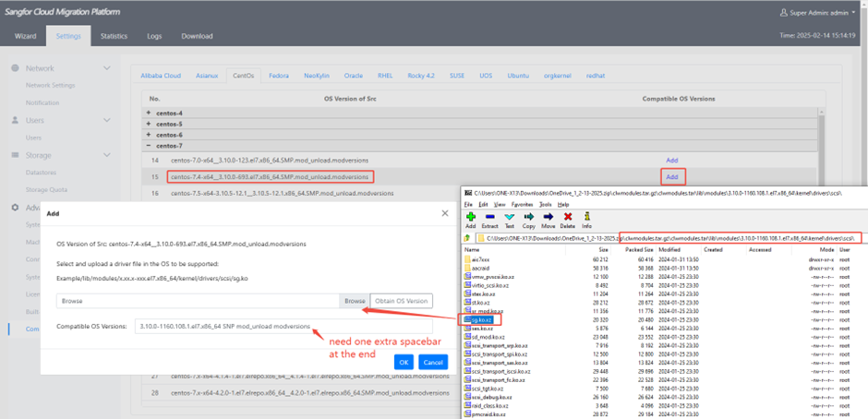Open the Statistics tab

[114, 36]
